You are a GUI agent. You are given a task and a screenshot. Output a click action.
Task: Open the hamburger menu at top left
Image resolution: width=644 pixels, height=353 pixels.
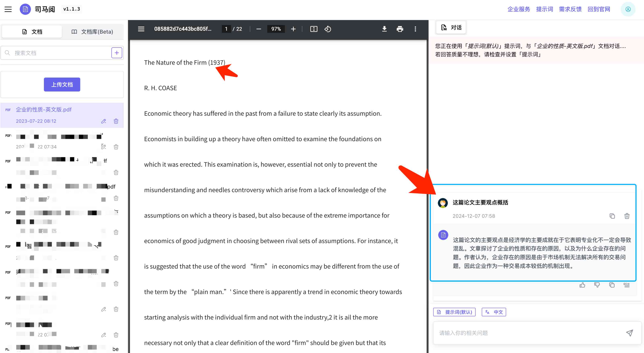(8, 9)
